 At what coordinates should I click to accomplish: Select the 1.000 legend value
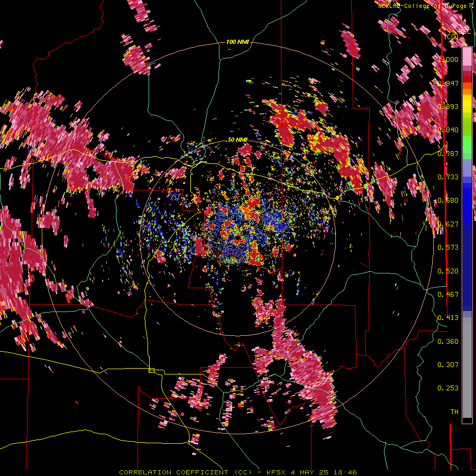pos(448,59)
